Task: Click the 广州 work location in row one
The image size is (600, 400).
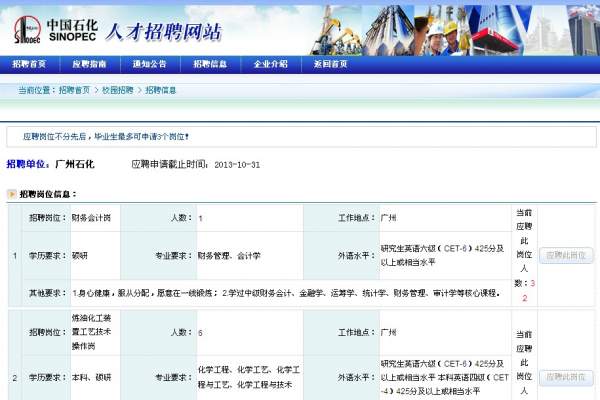Action: pyautogui.click(x=388, y=218)
